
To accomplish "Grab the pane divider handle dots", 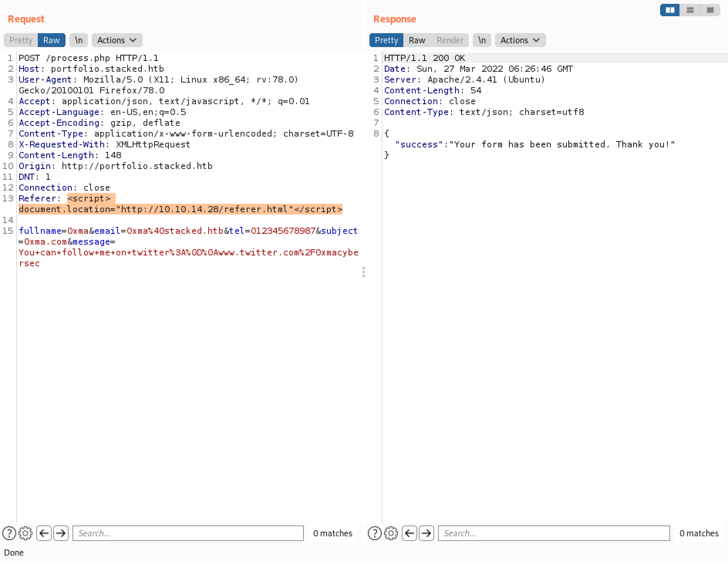I will (x=364, y=272).
